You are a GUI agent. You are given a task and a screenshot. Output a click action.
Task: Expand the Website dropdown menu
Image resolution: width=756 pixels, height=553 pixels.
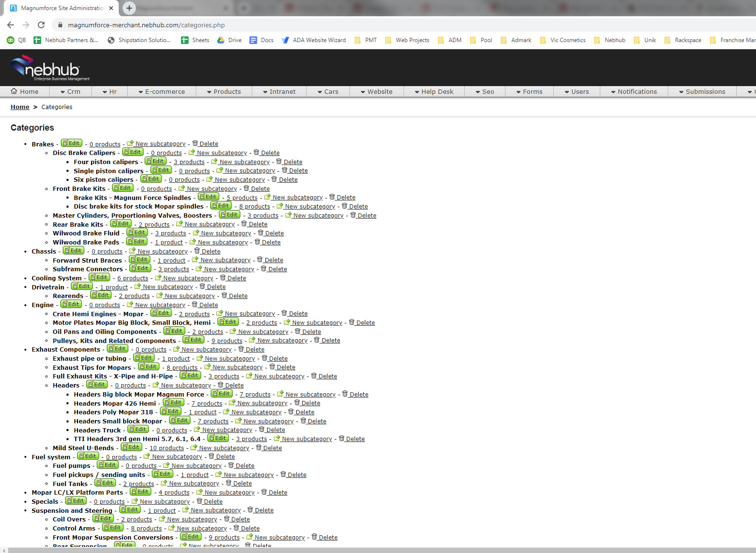(376, 91)
